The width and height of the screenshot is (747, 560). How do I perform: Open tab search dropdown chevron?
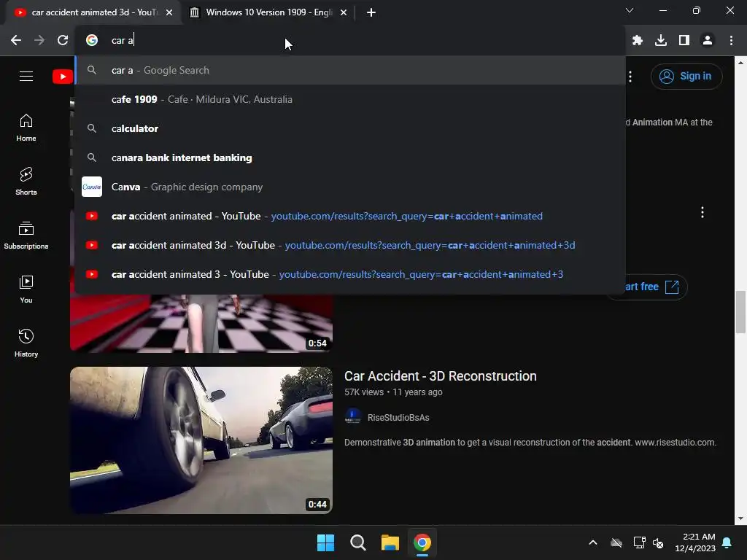630,10
